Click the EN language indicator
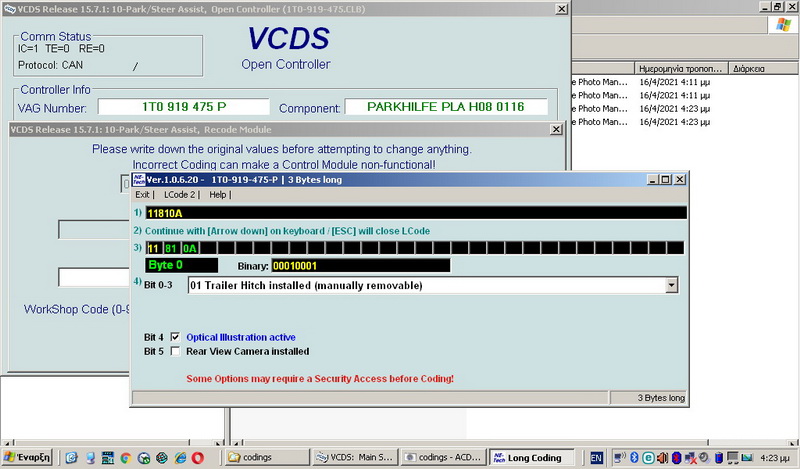The width and height of the screenshot is (800, 469). point(596,458)
